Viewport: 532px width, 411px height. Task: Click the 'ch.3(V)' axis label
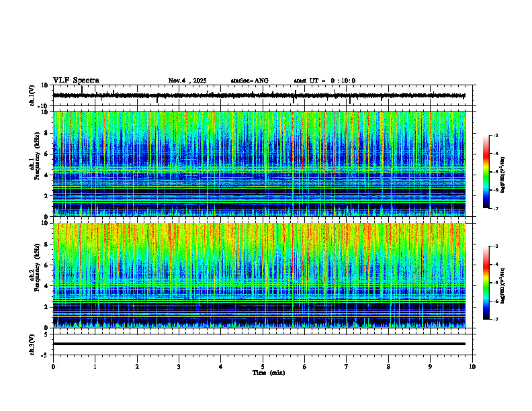click(x=32, y=345)
